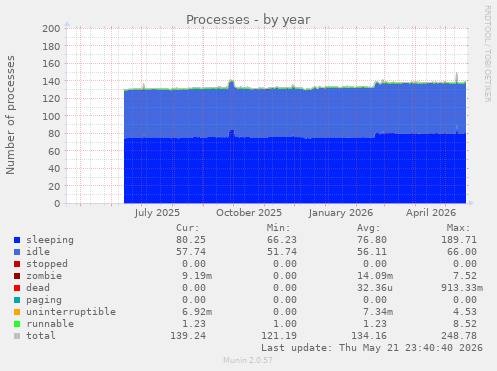Screen dimensions: 497x371
Task: Click runnable minimum value 1.00
Action: [x=285, y=324]
